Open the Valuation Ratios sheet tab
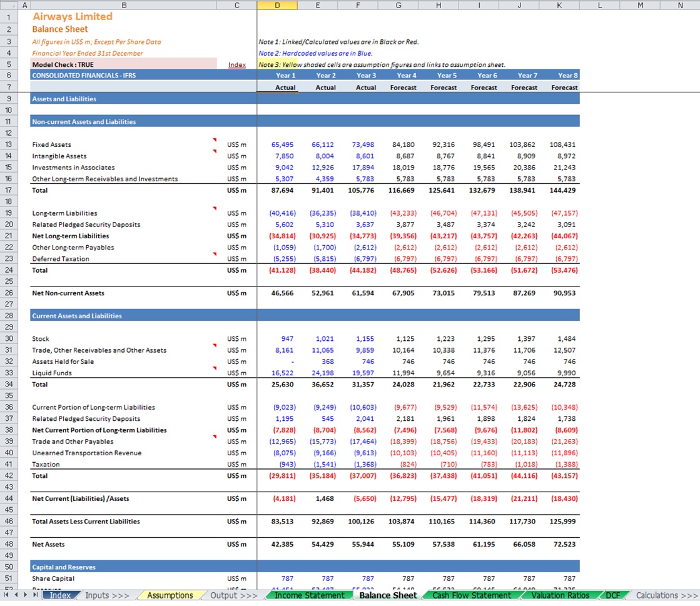Screen dimensions: 700x606 coord(560,595)
